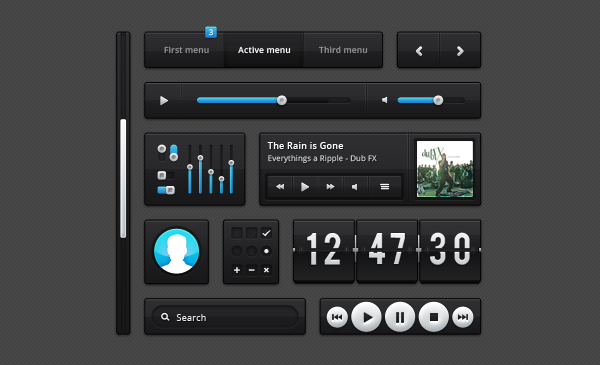600x365 pixels.
Task: Select the Third menu tab
Action: 343,50
